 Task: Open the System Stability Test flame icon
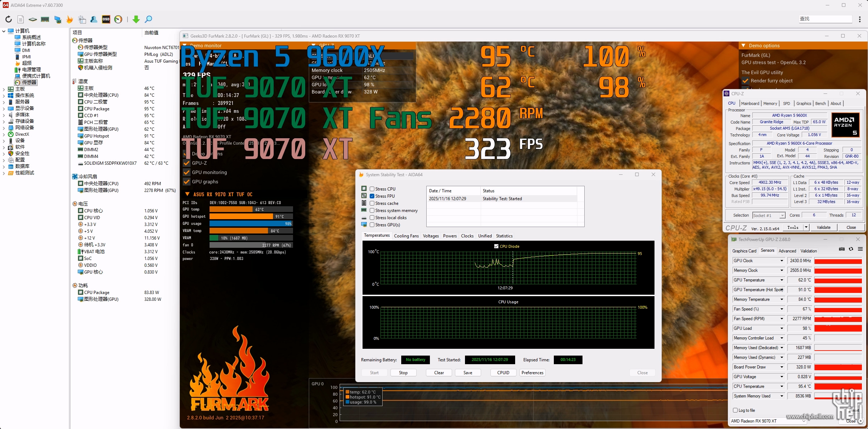(x=69, y=19)
